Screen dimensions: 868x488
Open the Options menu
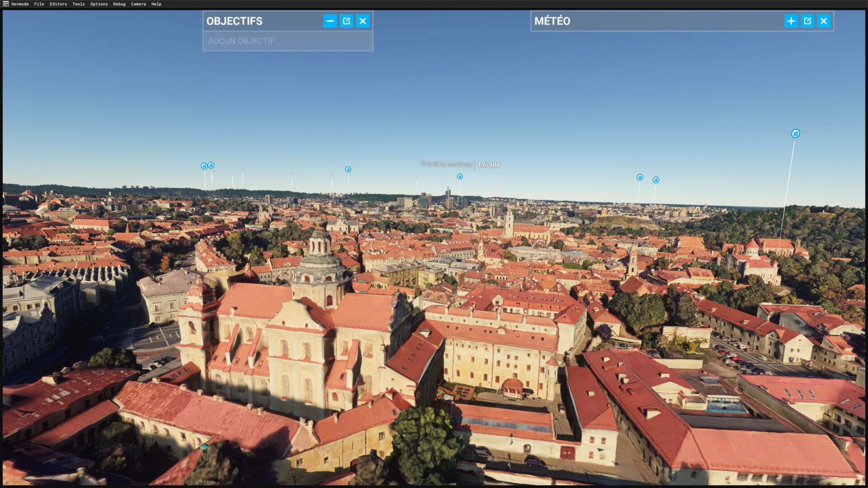click(x=99, y=4)
